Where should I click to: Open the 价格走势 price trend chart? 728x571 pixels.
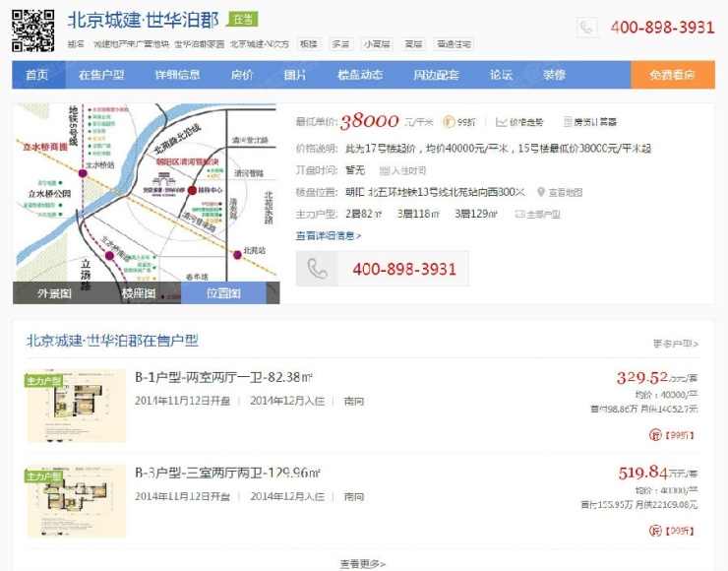[x=519, y=122]
